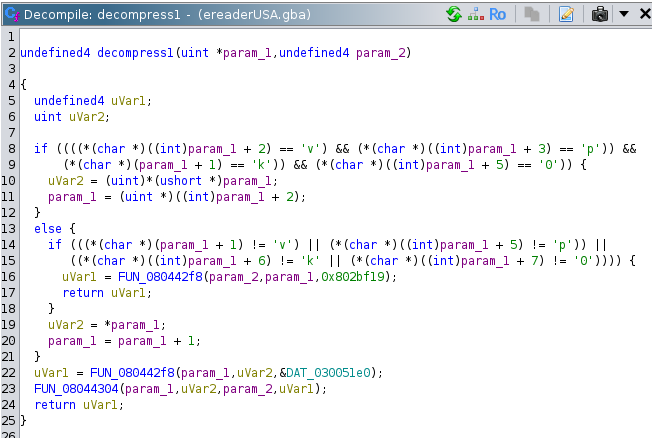
Task: Click param_1 assignment on line 20
Action: coord(72,341)
